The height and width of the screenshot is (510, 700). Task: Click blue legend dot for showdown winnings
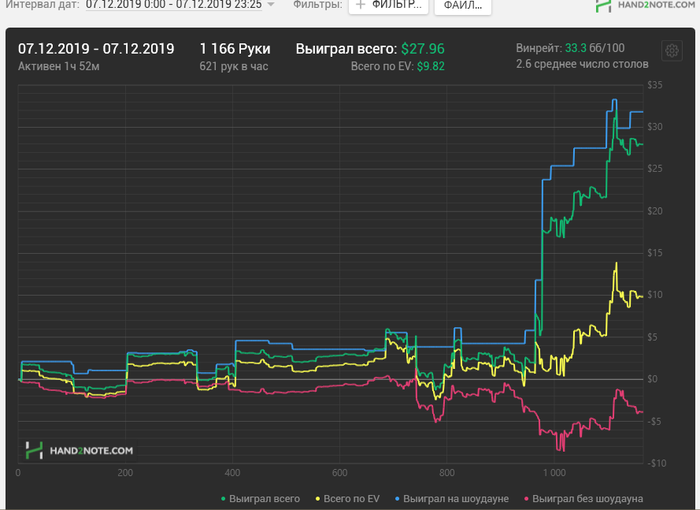pyautogui.click(x=397, y=499)
